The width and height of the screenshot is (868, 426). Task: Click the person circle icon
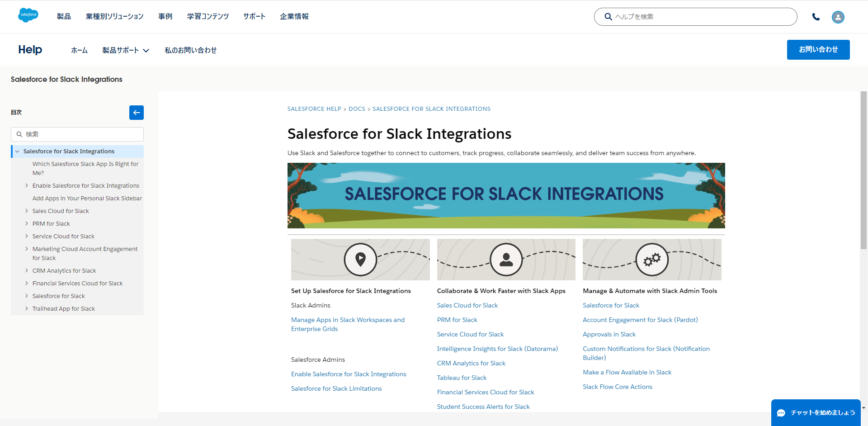[506, 260]
